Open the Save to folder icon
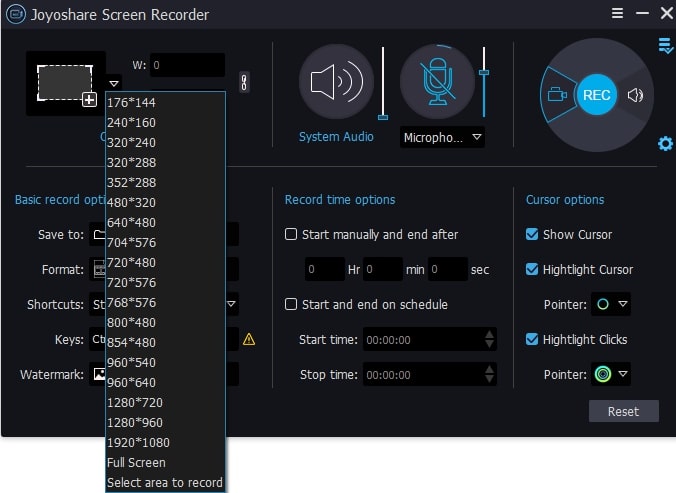 point(99,234)
